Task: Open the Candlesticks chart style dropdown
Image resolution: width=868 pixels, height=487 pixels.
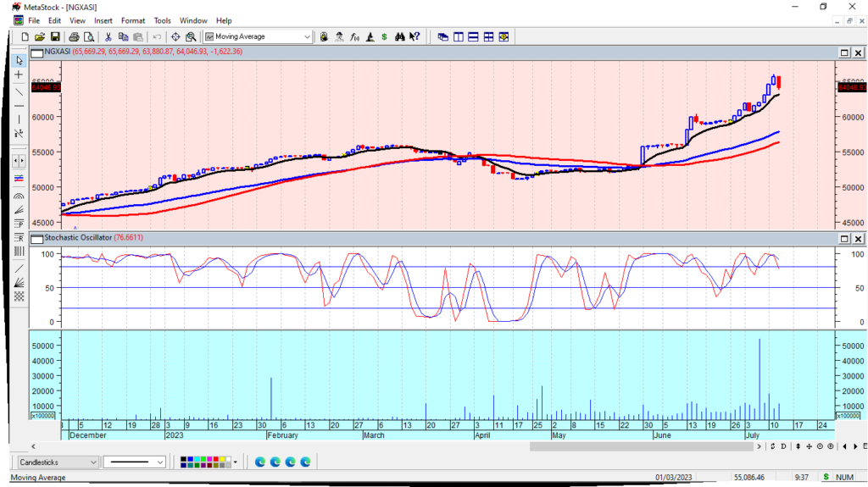Action: (92, 462)
